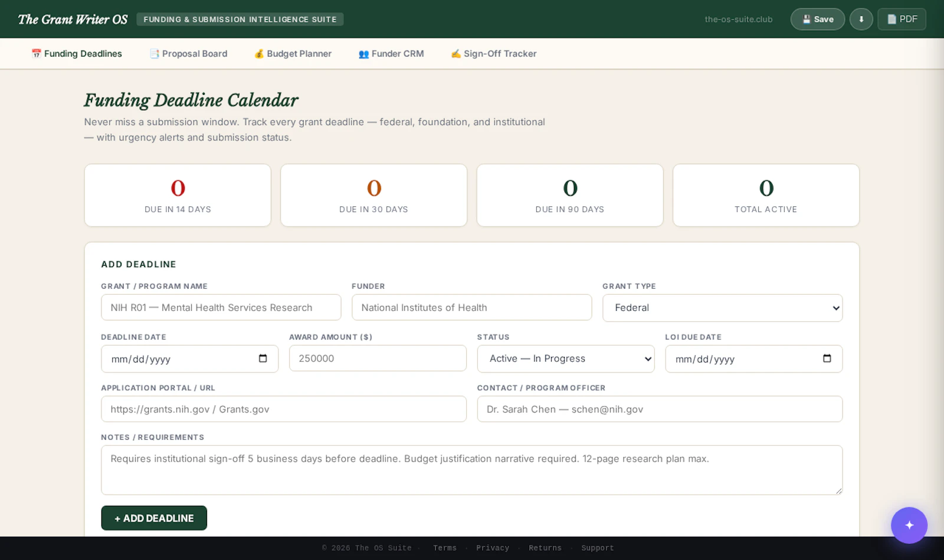Screen dimensions: 944x560
Task: Go to the Funder CRM tab
Action: tap(391, 54)
